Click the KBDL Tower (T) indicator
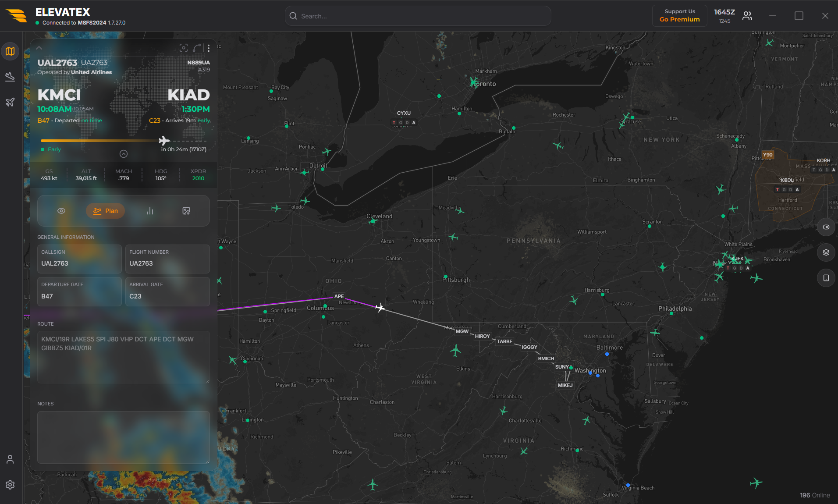Image resolution: width=838 pixels, height=504 pixels. click(778, 190)
